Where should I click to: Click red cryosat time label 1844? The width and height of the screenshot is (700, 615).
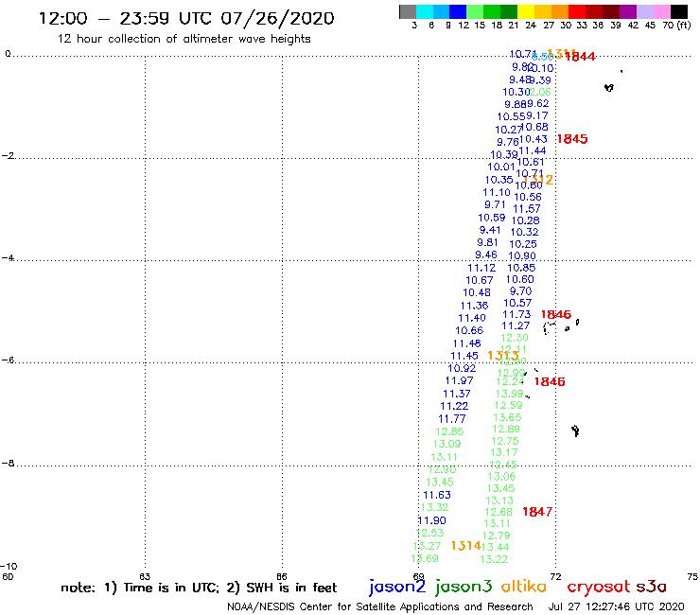click(580, 57)
